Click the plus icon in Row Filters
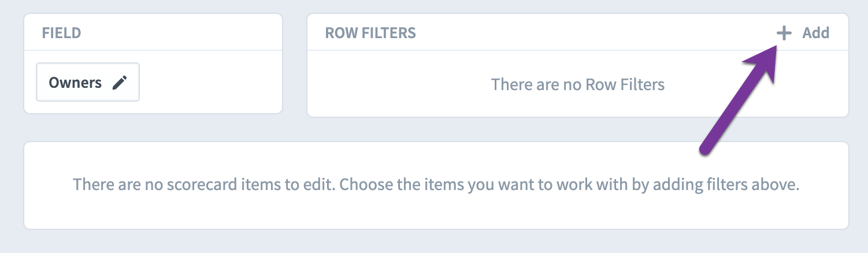Viewport: 868px width, 253px height. (784, 33)
